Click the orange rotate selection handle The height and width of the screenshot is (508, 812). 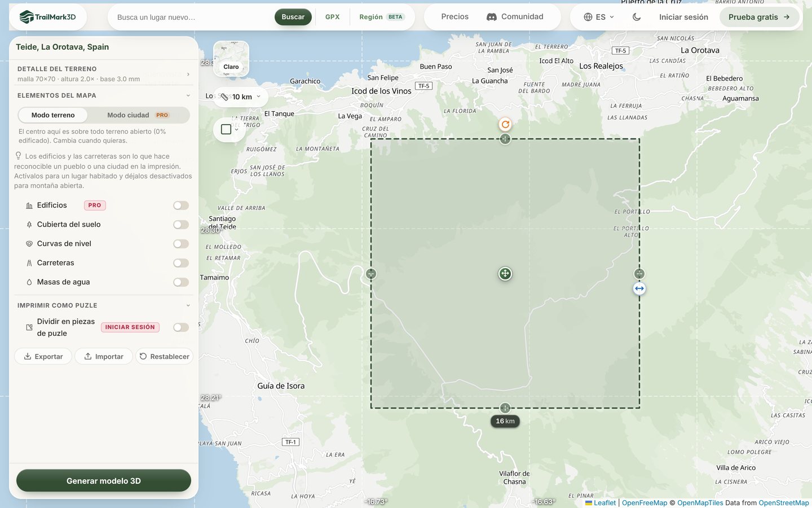coord(505,124)
